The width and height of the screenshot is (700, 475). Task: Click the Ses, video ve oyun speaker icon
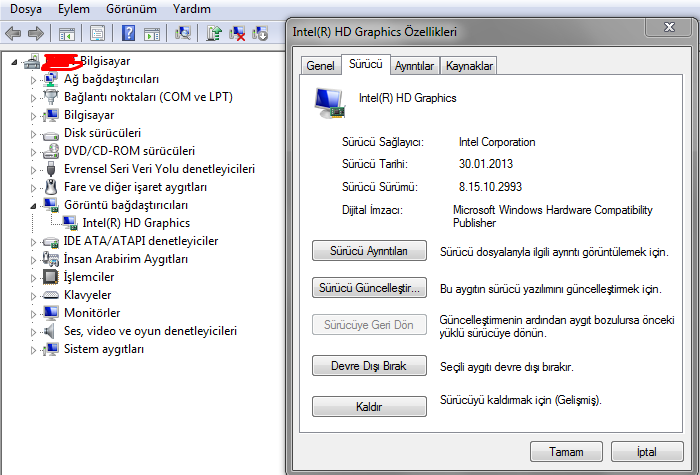(x=50, y=331)
